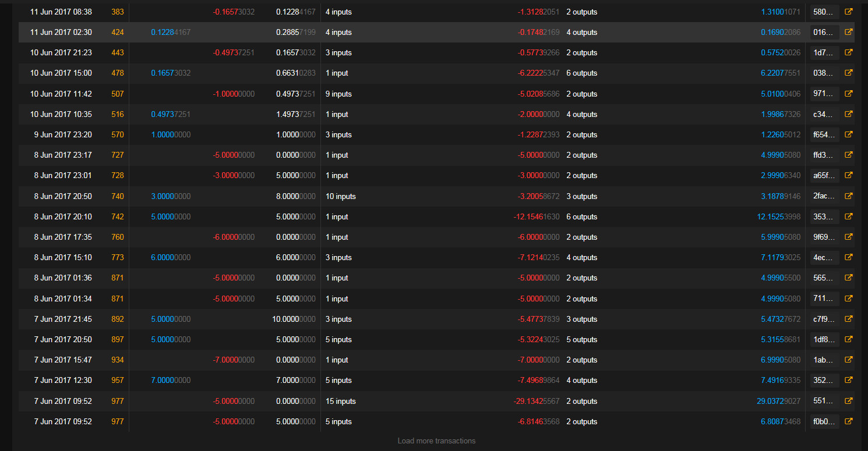This screenshot has width=868, height=451.
Task: Open external link icon for transaction f0b0…
Action: click(848, 421)
